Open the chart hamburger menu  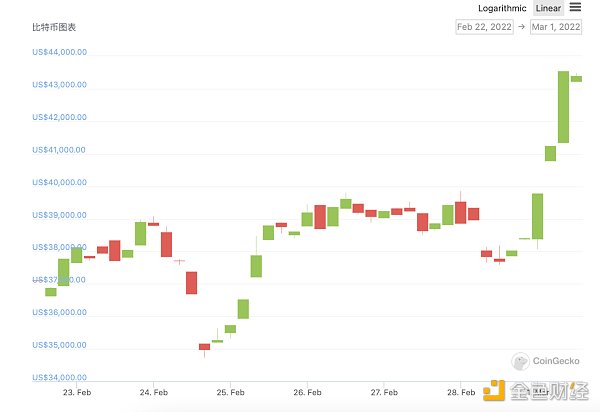[x=576, y=7]
